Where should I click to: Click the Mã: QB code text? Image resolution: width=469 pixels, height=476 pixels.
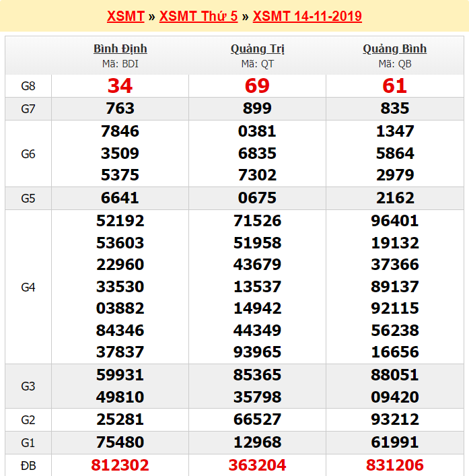tap(395, 64)
